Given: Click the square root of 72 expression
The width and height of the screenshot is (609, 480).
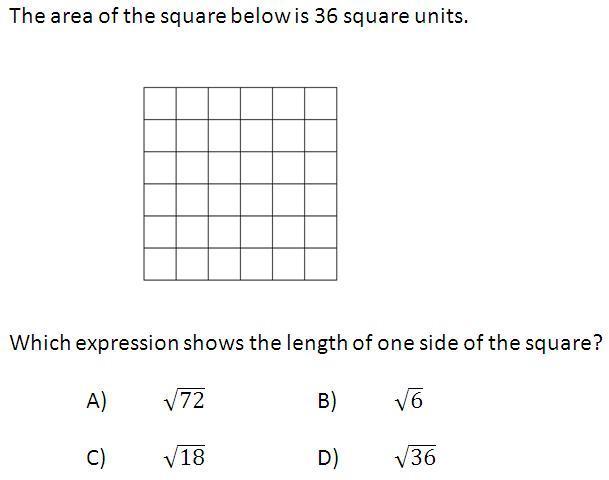Looking at the screenshot, I should click(184, 400).
